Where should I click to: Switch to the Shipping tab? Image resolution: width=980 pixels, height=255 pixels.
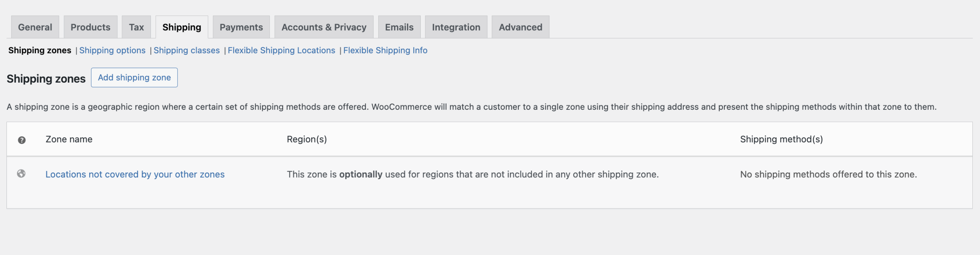point(181,27)
